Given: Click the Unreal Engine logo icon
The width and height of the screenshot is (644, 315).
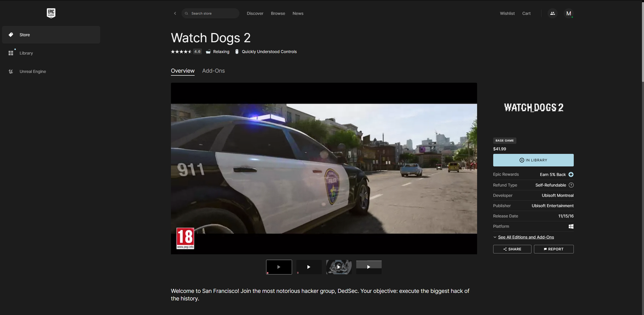Looking at the screenshot, I should 11,71.
